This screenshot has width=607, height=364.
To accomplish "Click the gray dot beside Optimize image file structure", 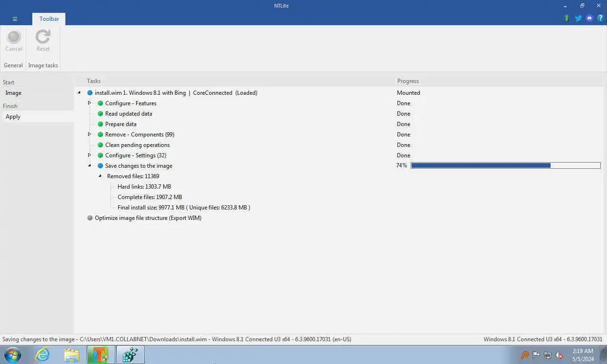I will pos(90,218).
